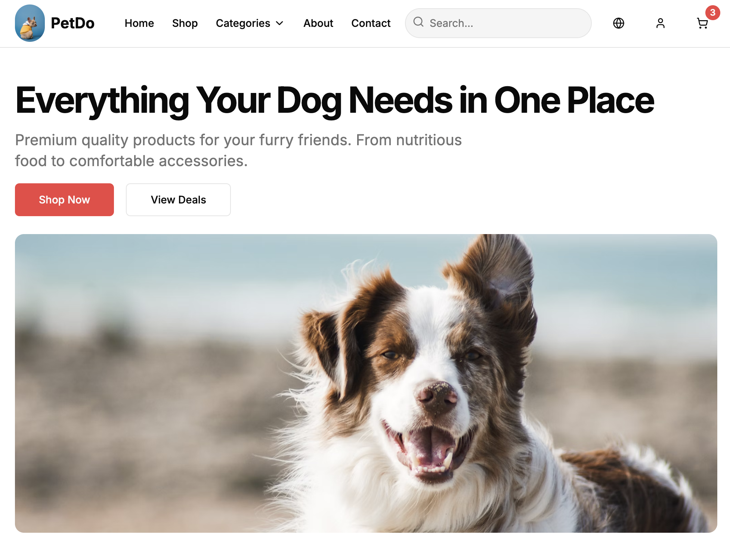This screenshot has height=560, width=730.
Task: Focus the Search... input field
Action: [498, 23]
